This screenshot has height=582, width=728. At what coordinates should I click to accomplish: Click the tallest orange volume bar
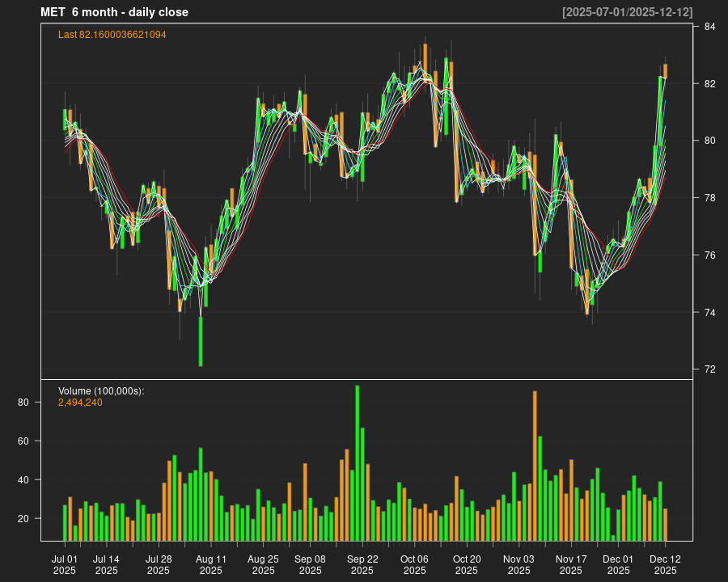click(535, 465)
